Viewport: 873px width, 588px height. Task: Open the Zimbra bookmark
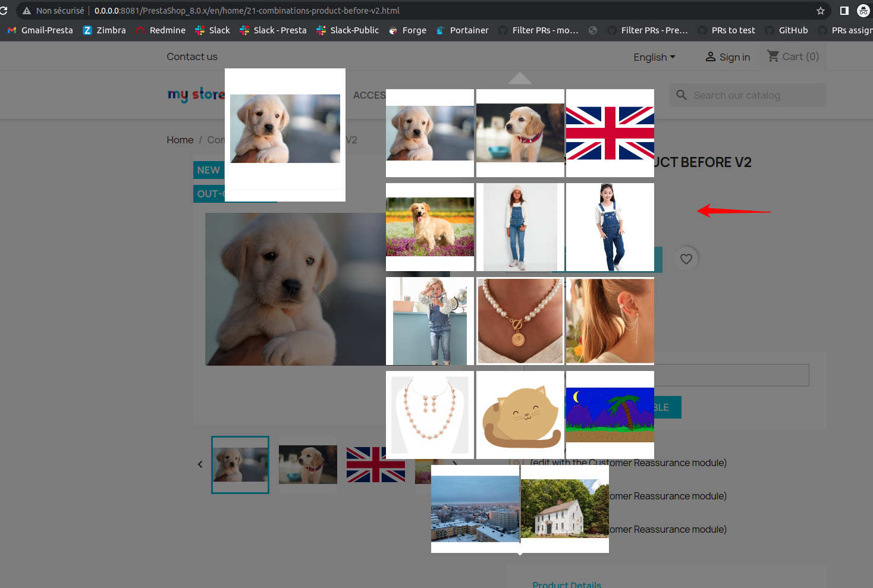click(x=110, y=30)
